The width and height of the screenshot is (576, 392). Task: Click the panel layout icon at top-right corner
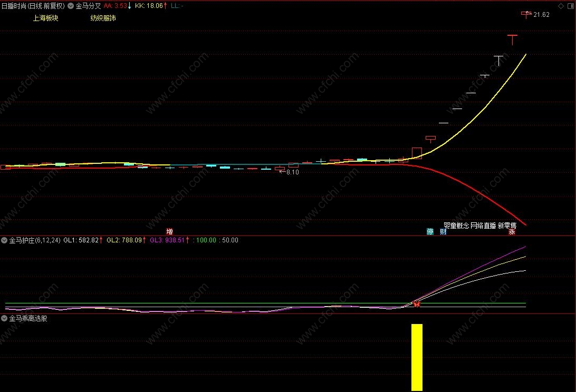click(x=571, y=6)
